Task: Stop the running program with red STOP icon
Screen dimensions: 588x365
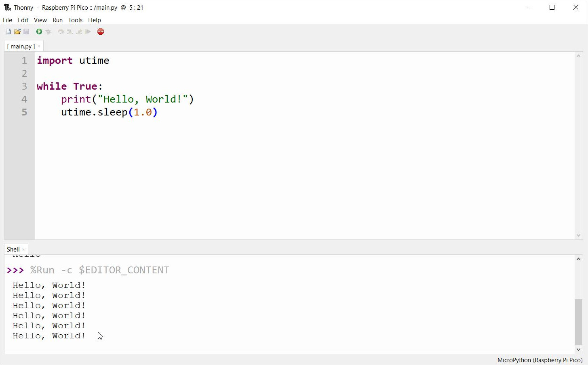Action: point(101,32)
